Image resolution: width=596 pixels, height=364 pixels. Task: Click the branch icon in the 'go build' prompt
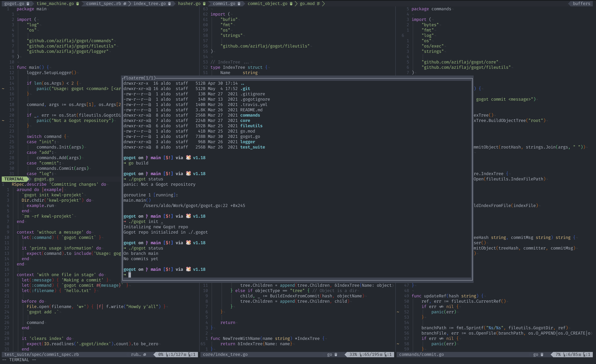147,158
